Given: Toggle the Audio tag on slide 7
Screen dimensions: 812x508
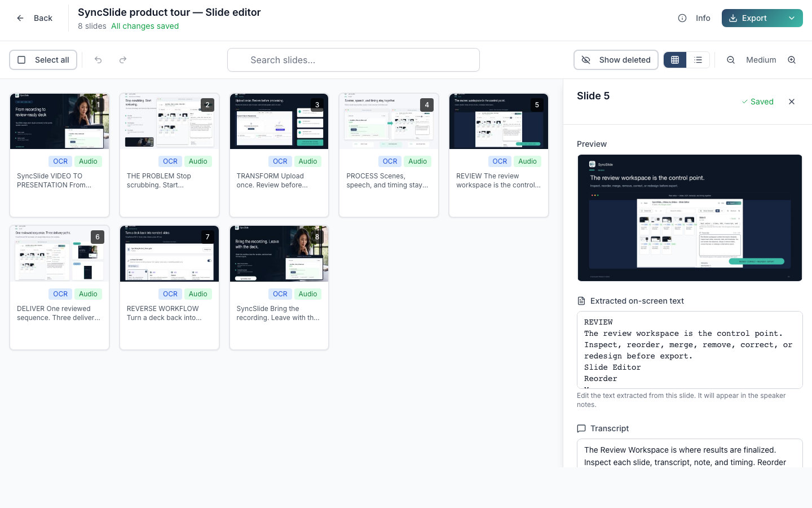Looking at the screenshot, I should click(198, 294).
